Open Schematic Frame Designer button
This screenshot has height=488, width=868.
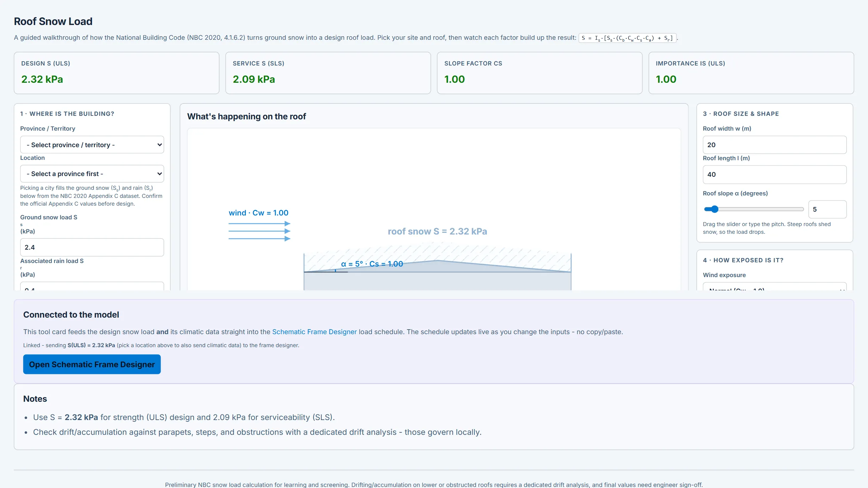click(x=92, y=364)
